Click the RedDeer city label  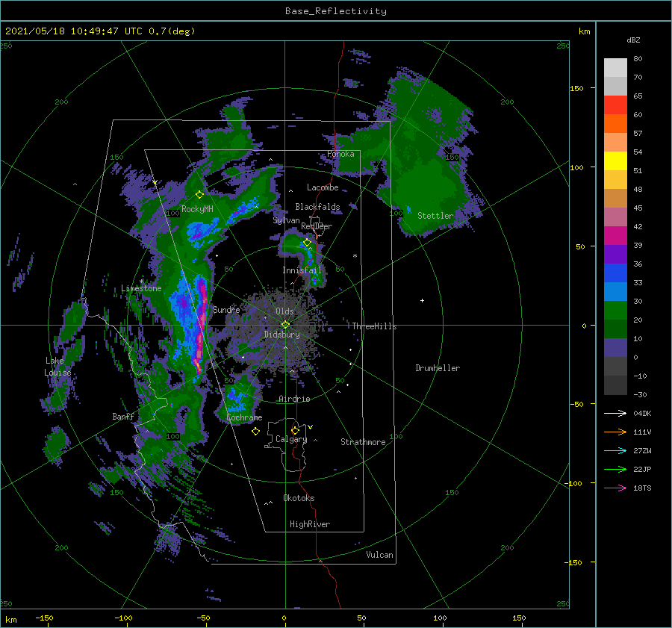(317, 226)
